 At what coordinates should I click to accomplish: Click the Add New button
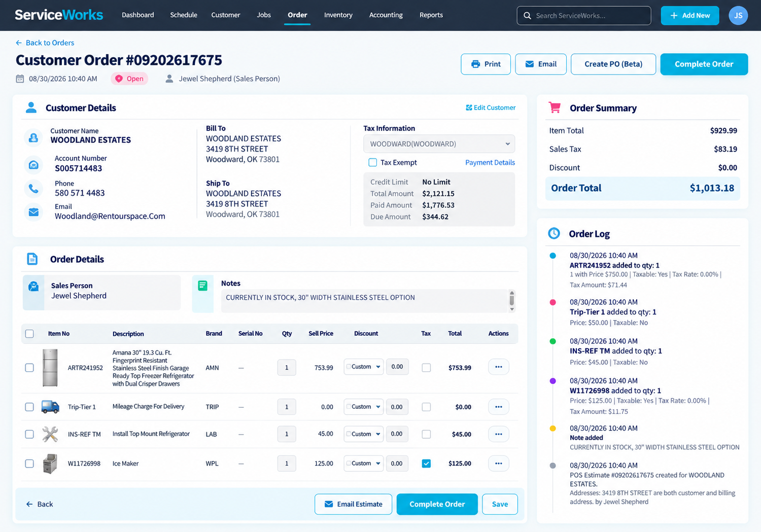[x=690, y=16]
